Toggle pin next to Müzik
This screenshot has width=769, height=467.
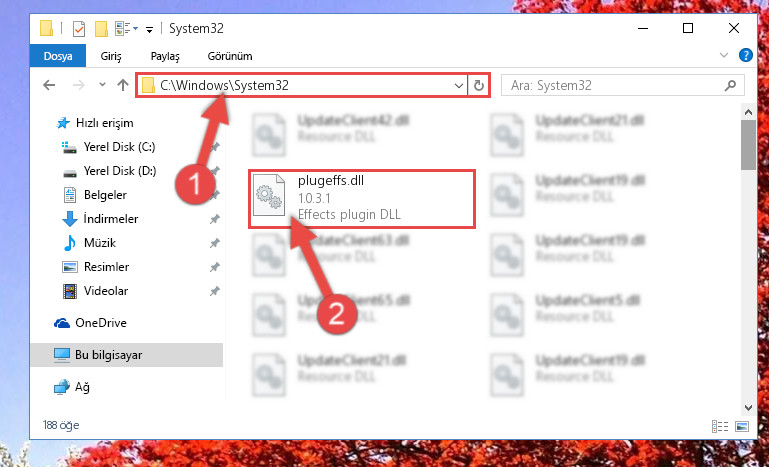[x=215, y=243]
